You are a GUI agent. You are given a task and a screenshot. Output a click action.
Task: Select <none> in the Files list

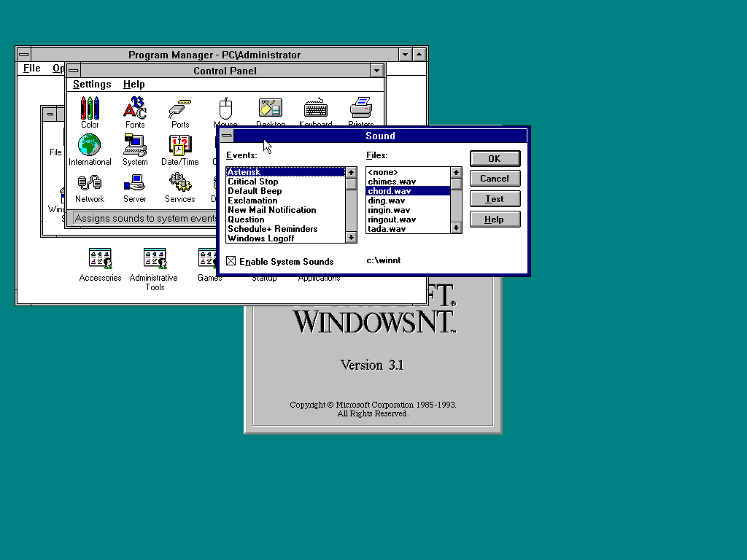pyautogui.click(x=409, y=172)
